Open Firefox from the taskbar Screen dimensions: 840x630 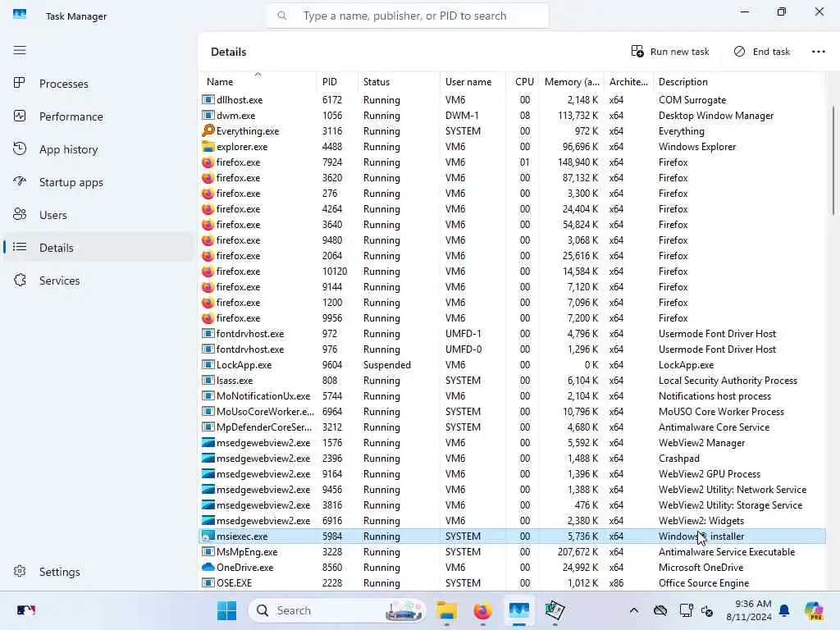point(482,610)
